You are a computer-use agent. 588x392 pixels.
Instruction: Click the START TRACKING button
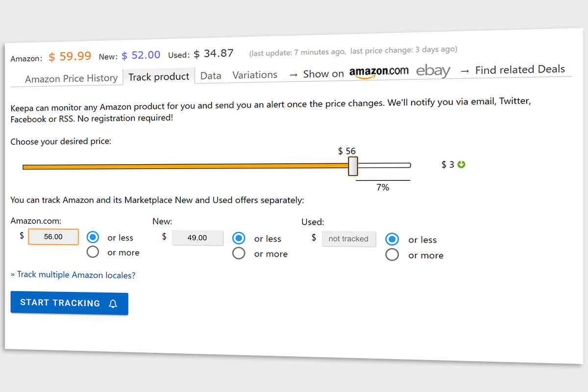(69, 303)
